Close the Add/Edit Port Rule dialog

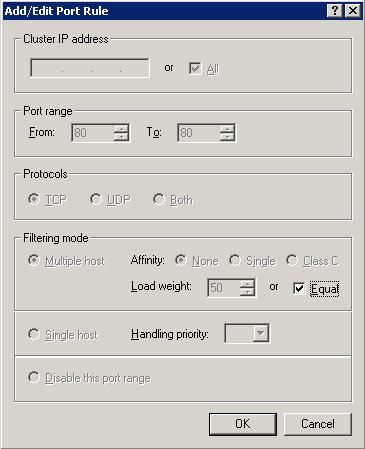pyautogui.click(x=353, y=11)
